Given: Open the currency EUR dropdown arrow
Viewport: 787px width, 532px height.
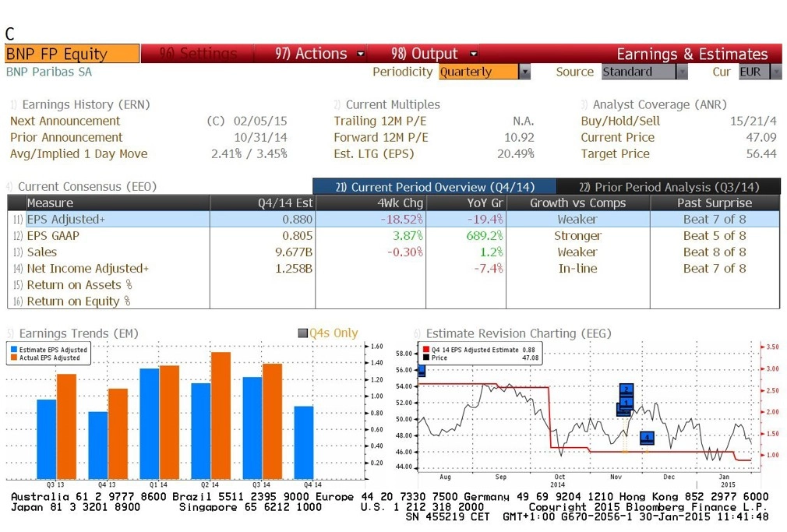Looking at the screenshot, I should tap(776, 72).
